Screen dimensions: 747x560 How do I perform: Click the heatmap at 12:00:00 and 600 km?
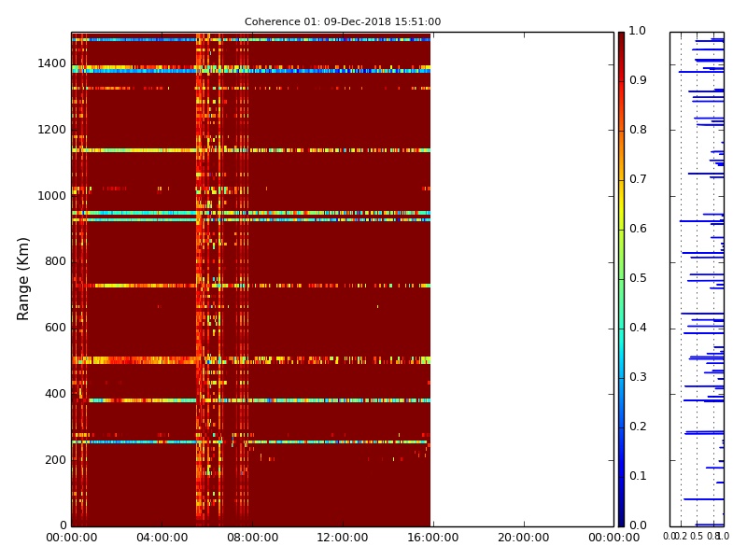(343, 329)
